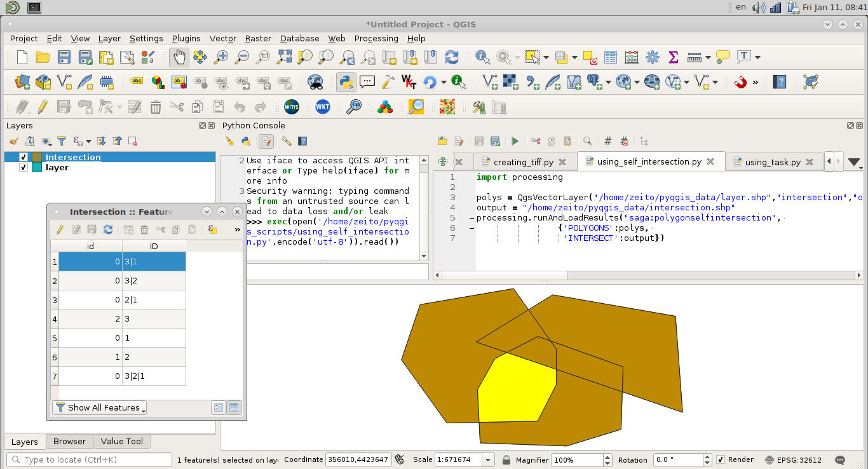Uncheck the Intersection layer visibility

[x=24, y=157]
